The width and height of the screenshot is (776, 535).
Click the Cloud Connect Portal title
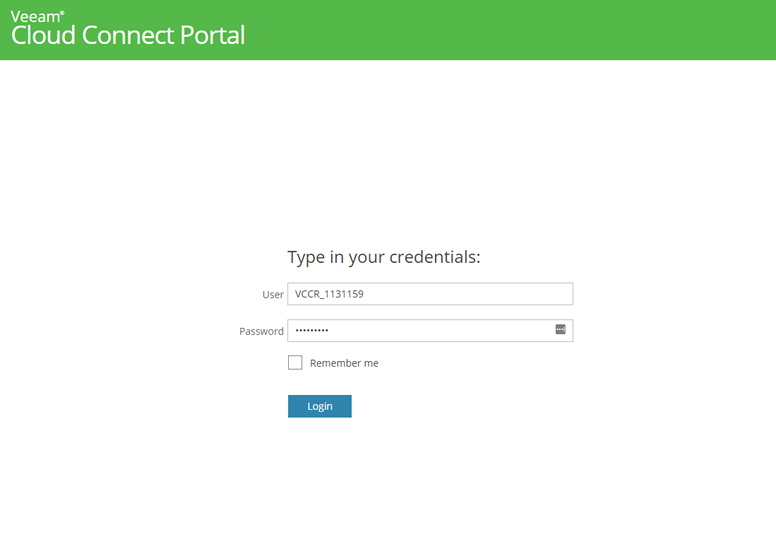pyautogui.click(x=128, y=36)
